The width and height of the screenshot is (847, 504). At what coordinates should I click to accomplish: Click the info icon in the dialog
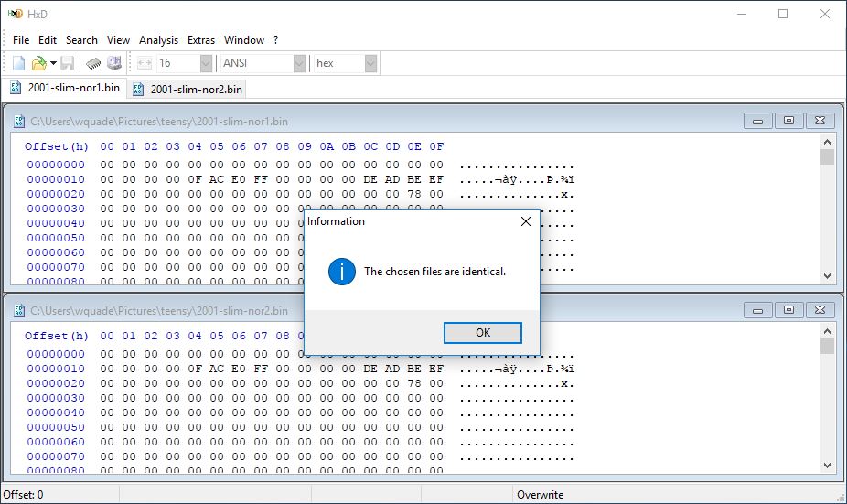pos(342,271)
